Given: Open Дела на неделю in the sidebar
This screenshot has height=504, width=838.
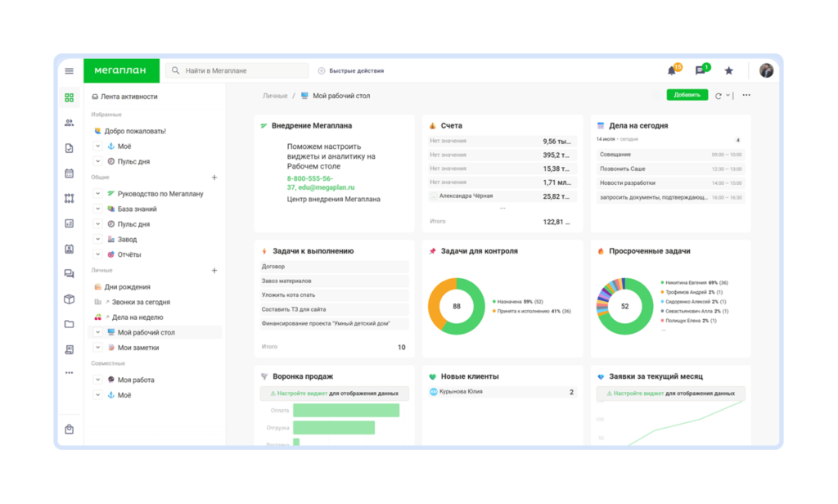Looking at the screenshot, I should [x=137, y=317].
